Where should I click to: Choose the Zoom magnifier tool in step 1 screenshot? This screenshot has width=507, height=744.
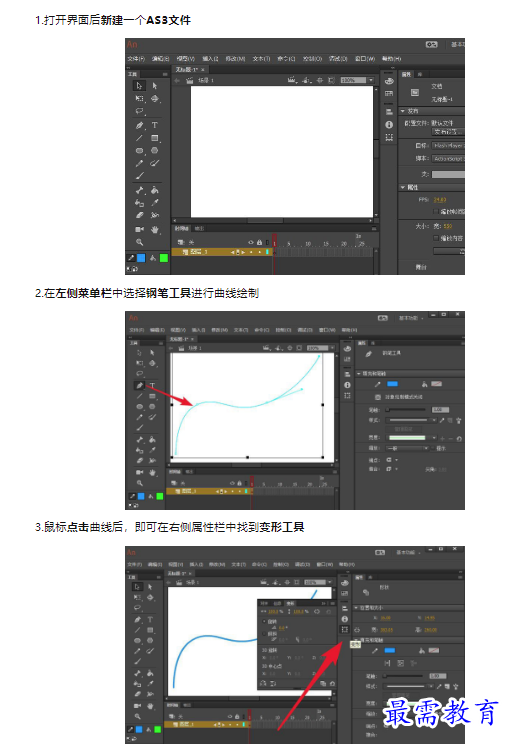(139, 242)
